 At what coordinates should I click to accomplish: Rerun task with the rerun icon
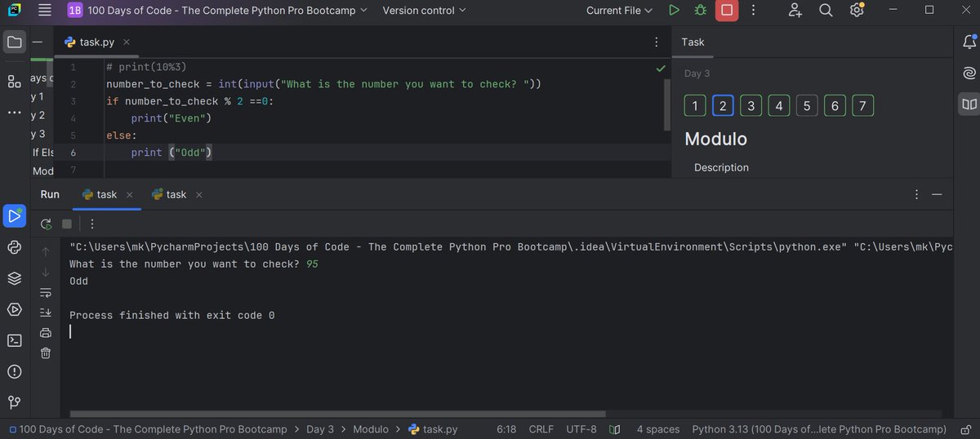tap(46, 224)
